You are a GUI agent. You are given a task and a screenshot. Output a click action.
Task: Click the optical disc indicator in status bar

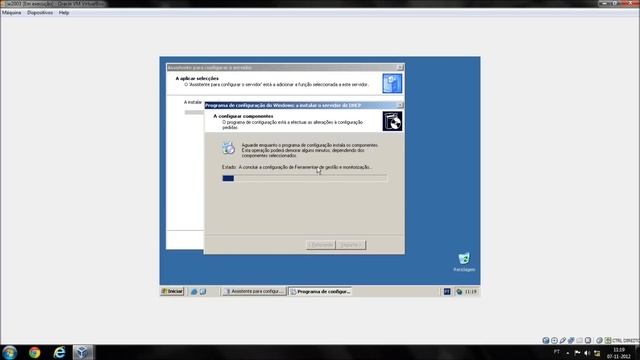click(x=554, y=340)
